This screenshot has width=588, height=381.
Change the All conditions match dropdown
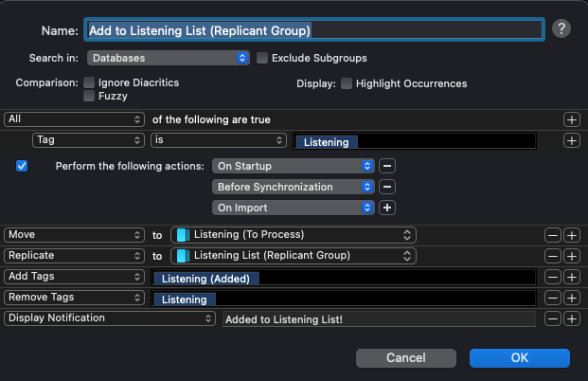[74, 119]
